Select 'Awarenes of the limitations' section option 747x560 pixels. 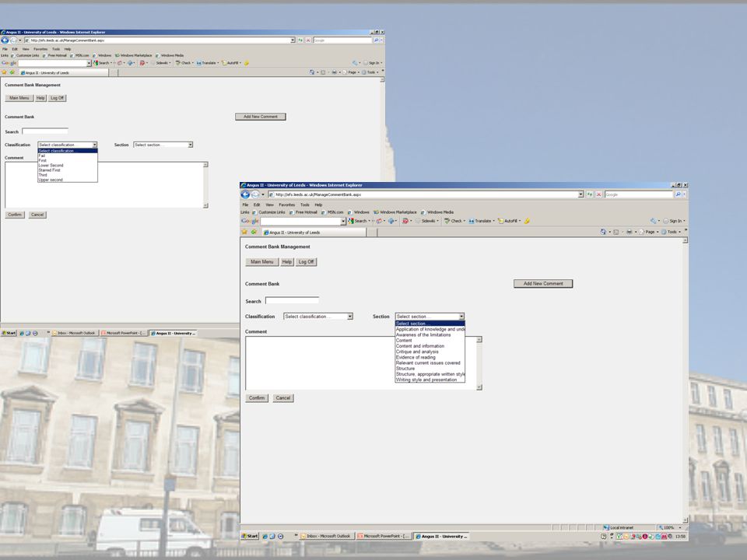point(430,334)
